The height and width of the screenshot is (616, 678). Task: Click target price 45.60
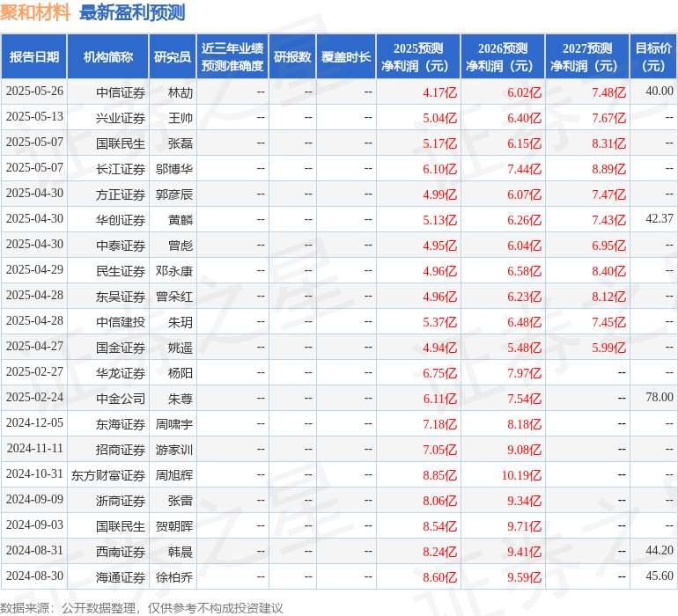tap(660, 576)
